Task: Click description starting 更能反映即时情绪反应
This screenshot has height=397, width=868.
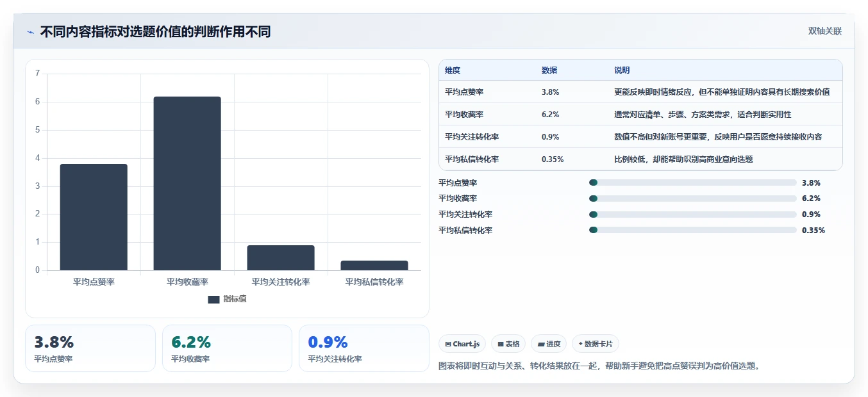Action: (722, 92)
